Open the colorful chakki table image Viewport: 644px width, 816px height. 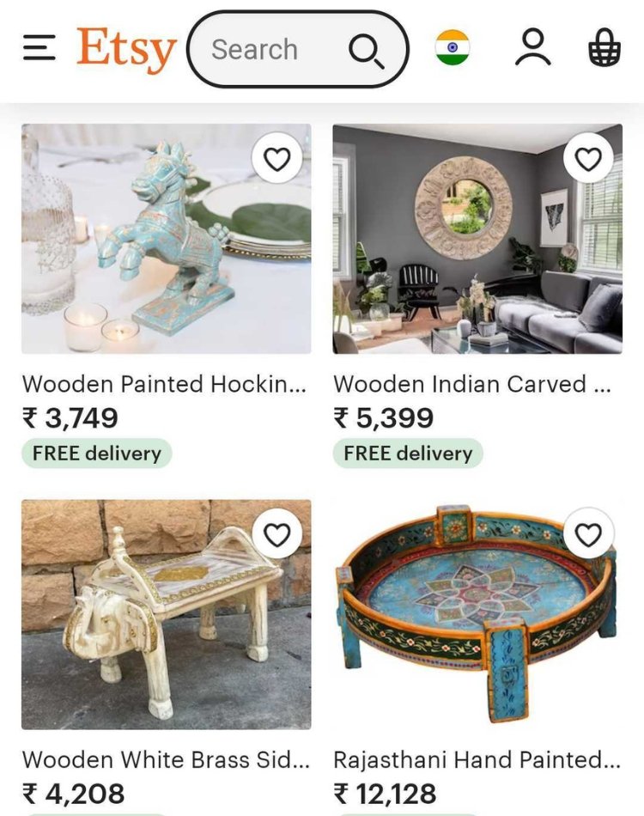[477, 615]
